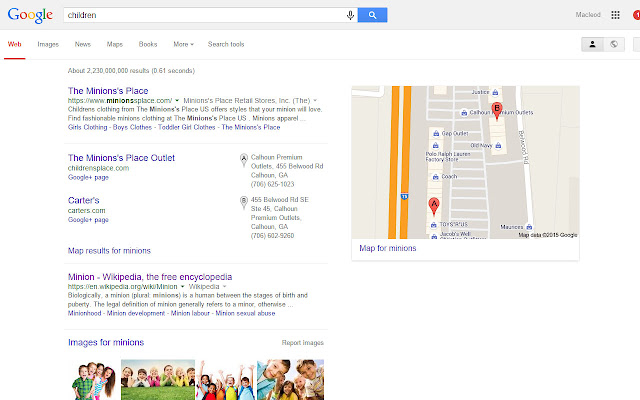Image resolution: width=640 pixels, height=400 pixels.
Task: Open dropdown arrow beside minionsplace.com URL
Action: (177, 100)
